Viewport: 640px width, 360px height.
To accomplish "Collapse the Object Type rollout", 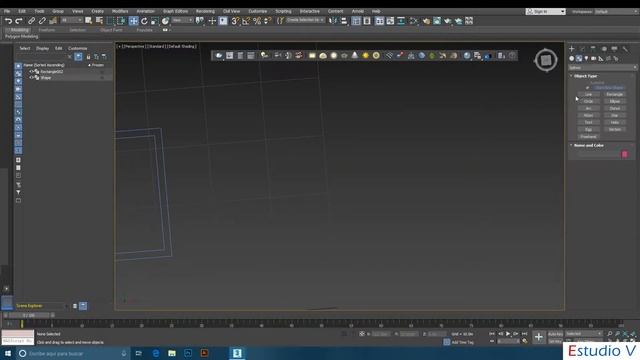I will pyautogui.click(x=585, y=76).
